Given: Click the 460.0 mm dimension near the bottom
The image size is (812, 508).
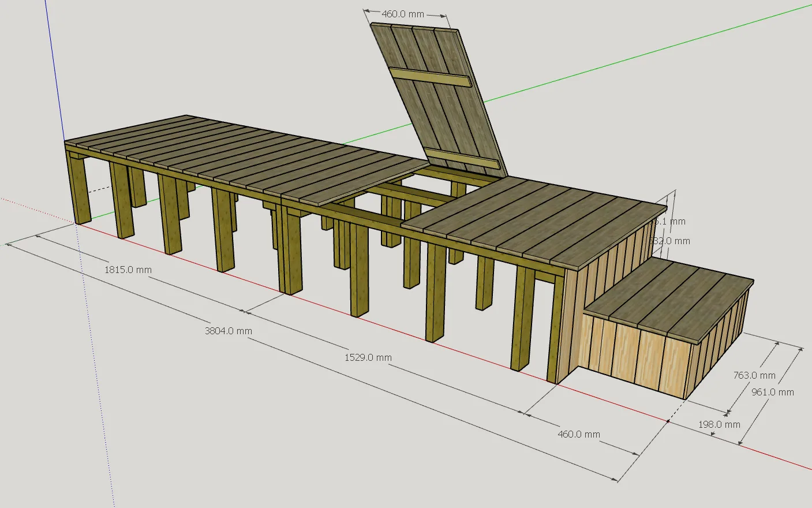Looking at the screenshot, I should click(x=578, y=434).
